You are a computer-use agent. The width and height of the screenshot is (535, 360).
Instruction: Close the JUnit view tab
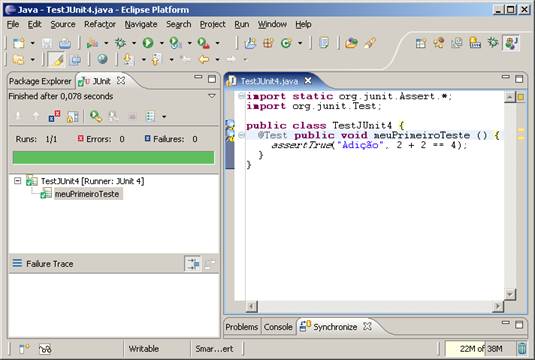tap(121, 81)
